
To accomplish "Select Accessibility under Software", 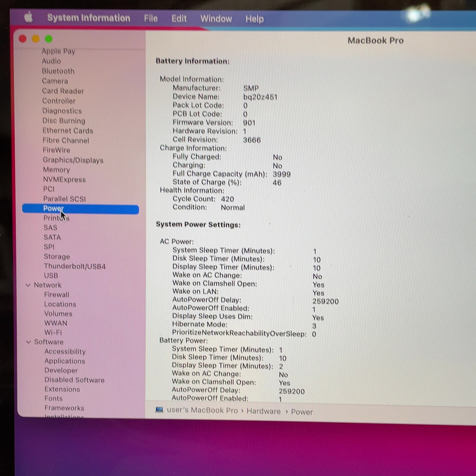I will click(65, 351).
